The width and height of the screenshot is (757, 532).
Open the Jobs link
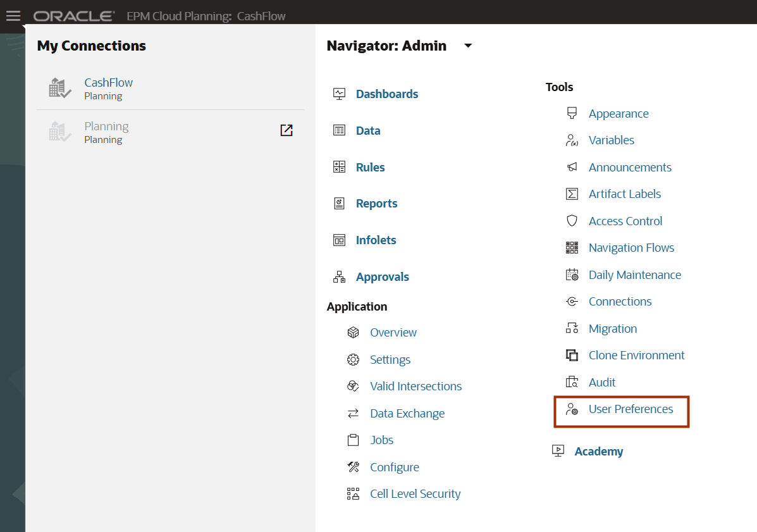tap(381, 440)
